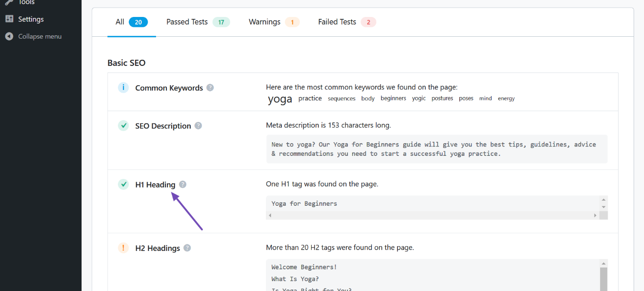This screenshot has height=291, width=644.
Task: Switch to the Passed Tests tab
Action: click(x=198, y=22)
